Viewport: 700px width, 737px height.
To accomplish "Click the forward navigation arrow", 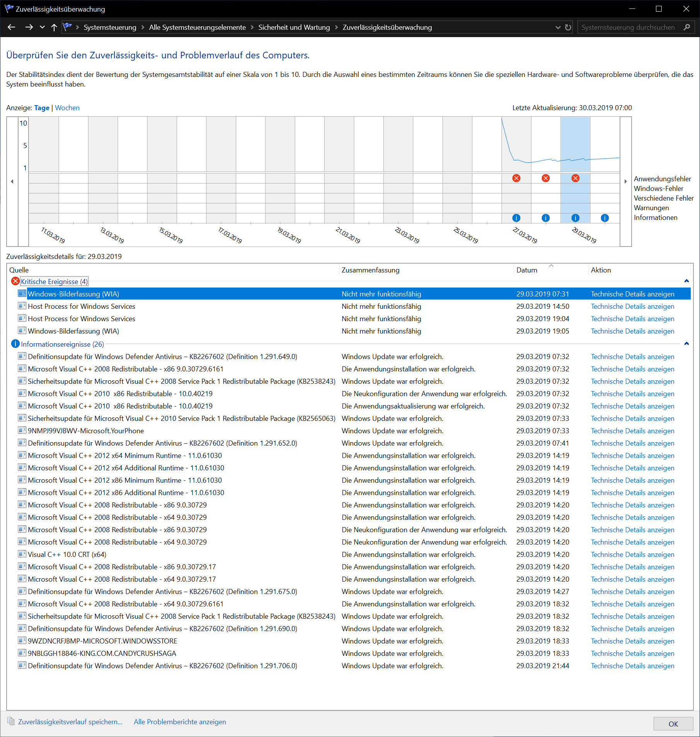I will [29, 27].
